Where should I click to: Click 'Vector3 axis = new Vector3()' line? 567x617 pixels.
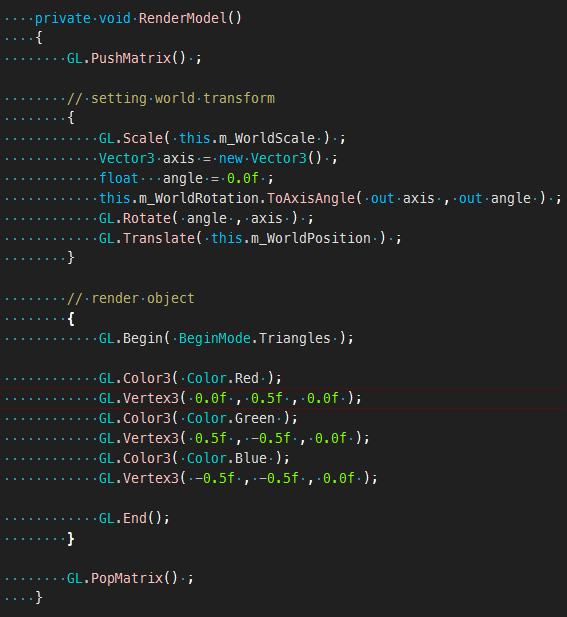(218, 158)
